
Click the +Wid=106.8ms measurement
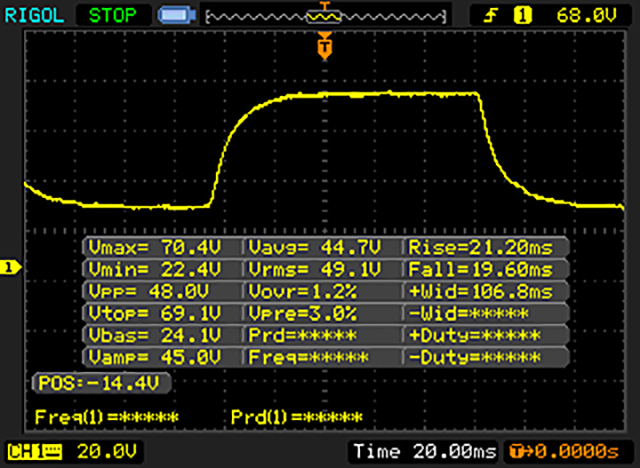(x=481, y=291)
